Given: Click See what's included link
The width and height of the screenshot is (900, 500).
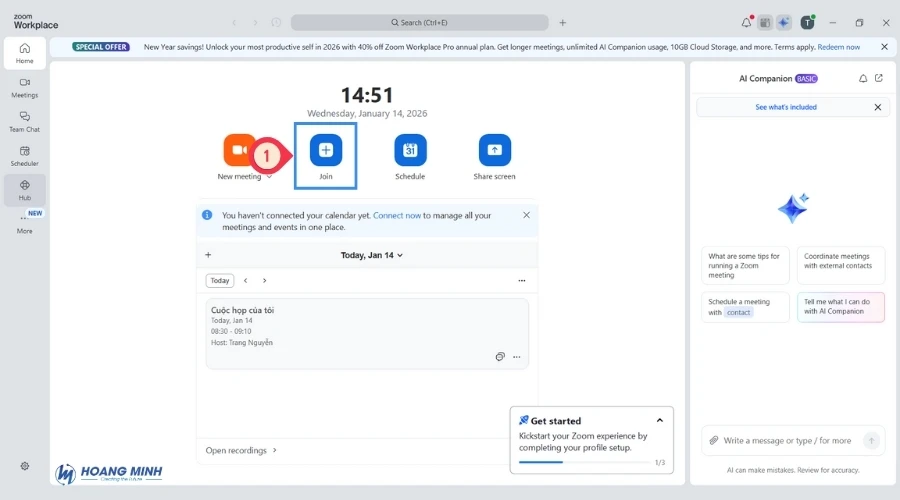Looking at the screenshot, I should (786, 107).
